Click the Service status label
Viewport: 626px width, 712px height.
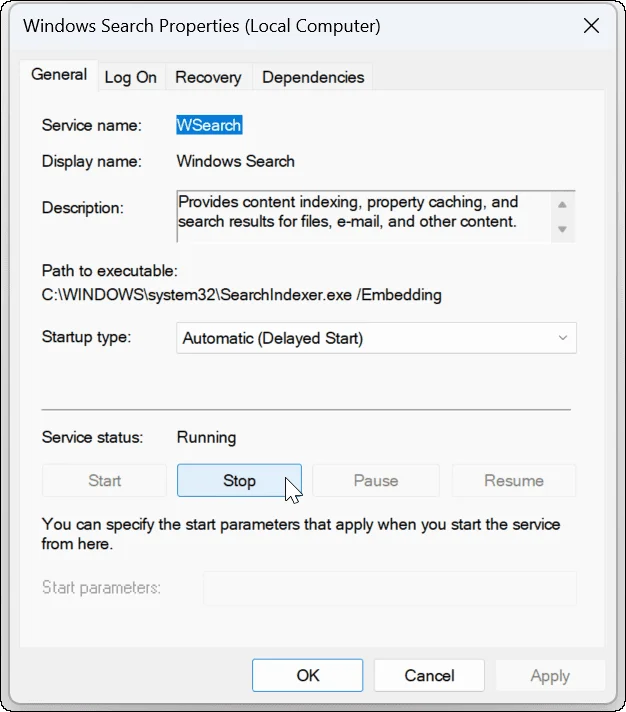tap(93, 437)
